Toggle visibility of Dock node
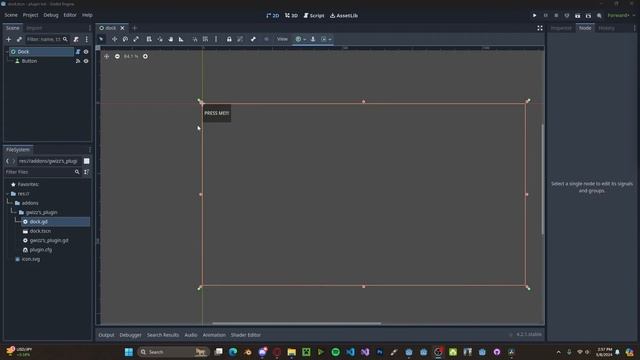Viewport: 640px width, 360px height. coord(86,52)
